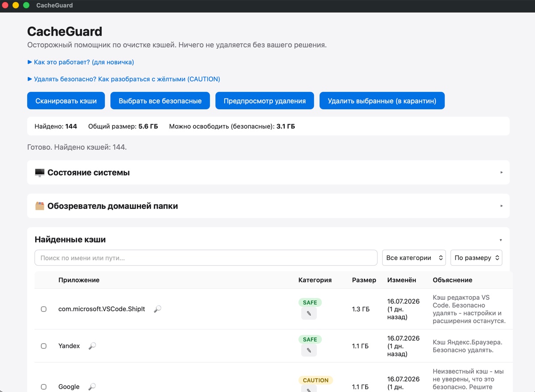Click magnifier icon next to Yandex

click(92, 346)
